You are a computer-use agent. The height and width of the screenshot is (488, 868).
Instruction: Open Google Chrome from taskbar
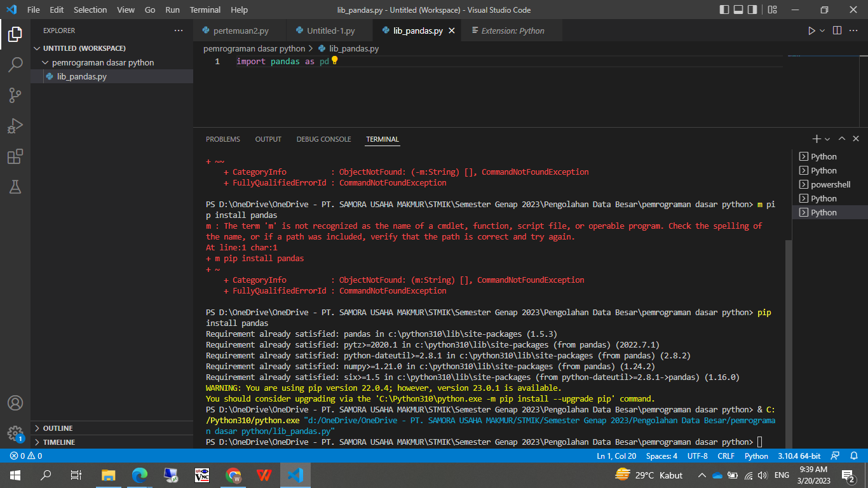(x=233, y=475)
